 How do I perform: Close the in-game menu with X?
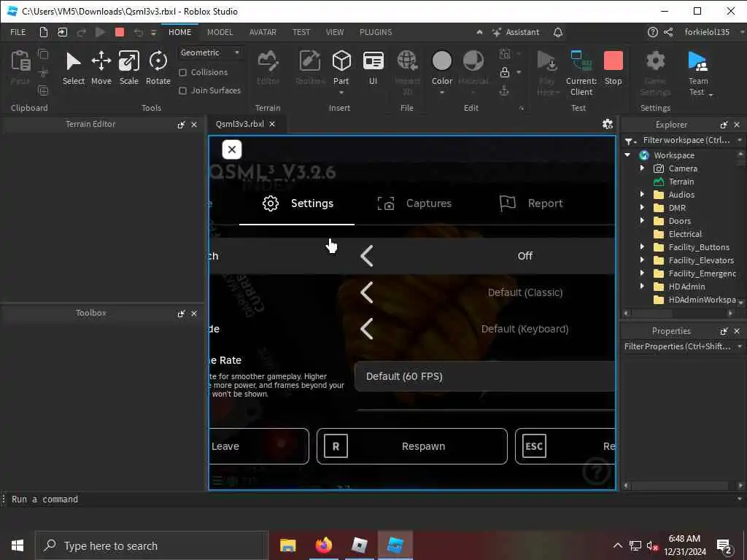tap(232, 149)
